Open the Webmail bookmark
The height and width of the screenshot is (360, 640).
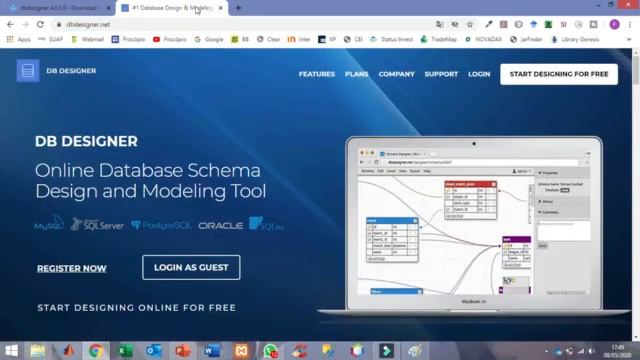coord(87,40)
